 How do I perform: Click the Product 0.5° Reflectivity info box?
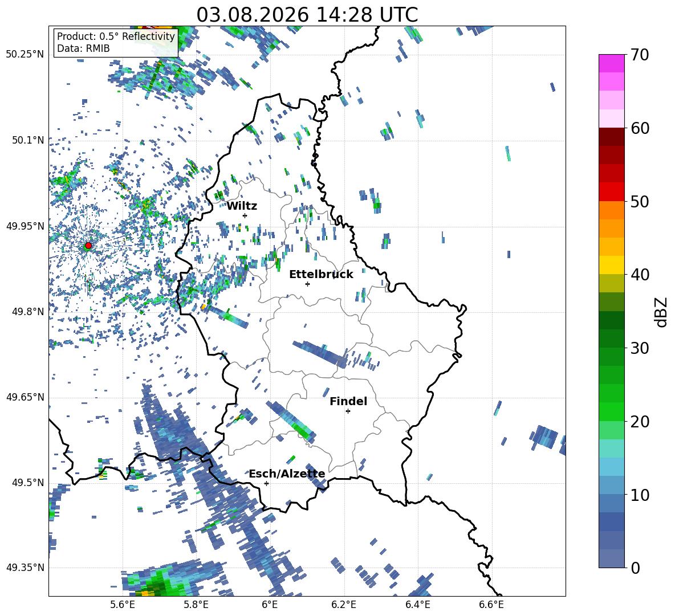tap(116, 42)
